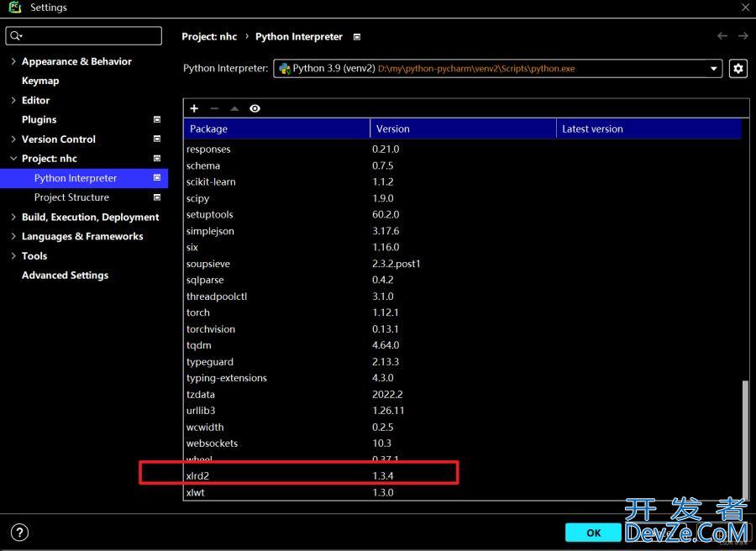
Task: Click the Project: nhc breadcrumb
Action: 209,37
